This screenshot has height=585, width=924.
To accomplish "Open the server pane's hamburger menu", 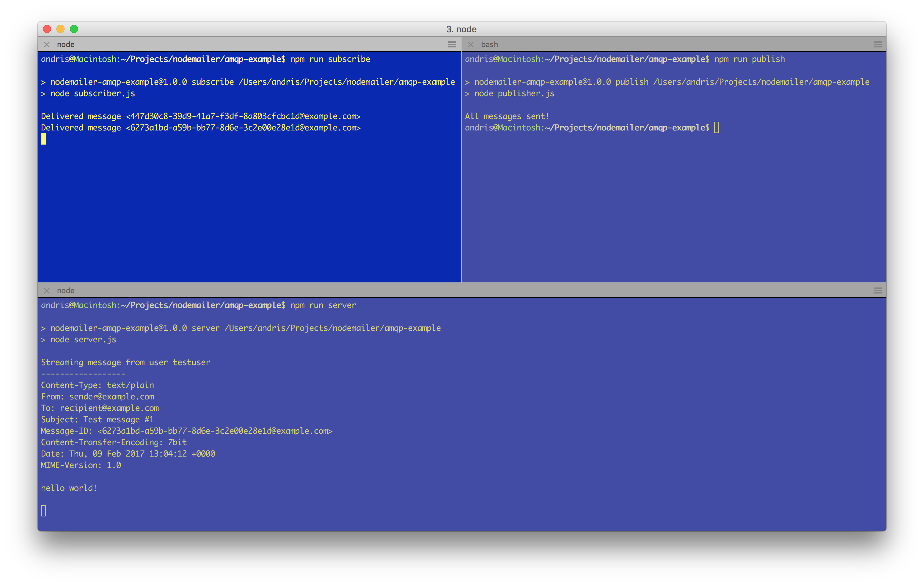I will [877, 290].
